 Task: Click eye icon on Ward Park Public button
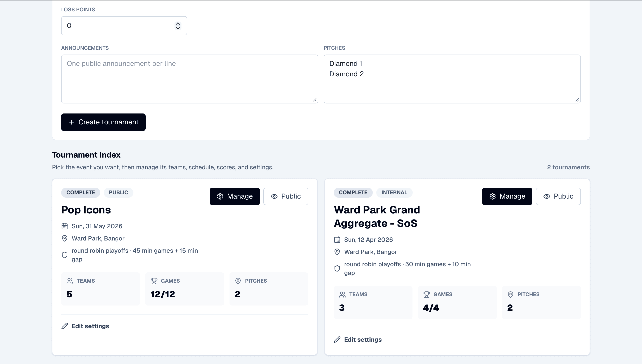tap(546, 196)
